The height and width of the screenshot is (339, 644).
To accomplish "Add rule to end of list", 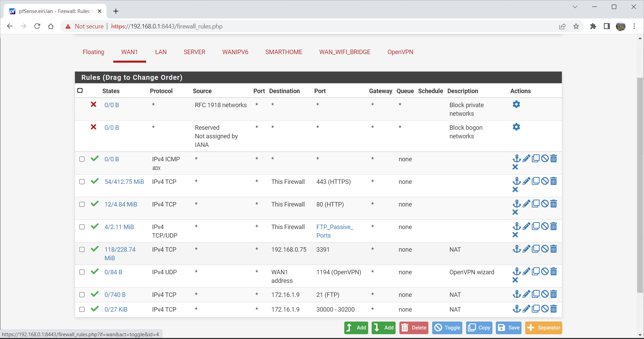I will (x=384, y=328).
